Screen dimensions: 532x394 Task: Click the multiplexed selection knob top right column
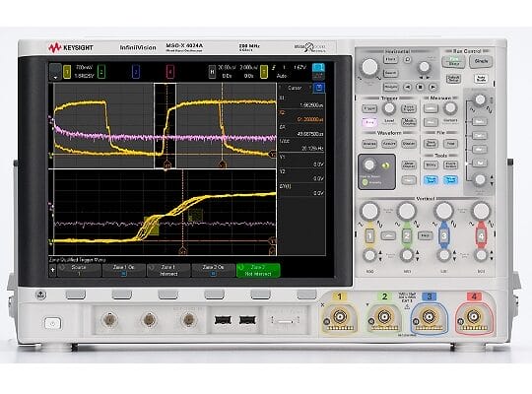point(480,99)
